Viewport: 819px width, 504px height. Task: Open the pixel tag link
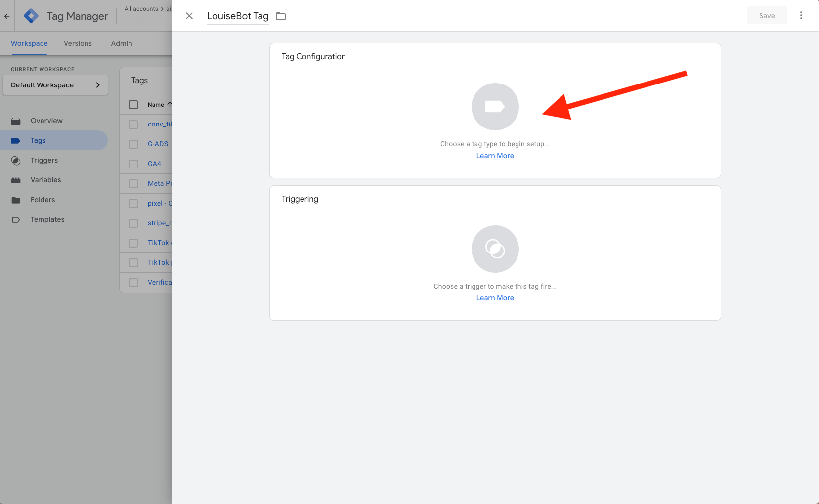pos(159,203)
